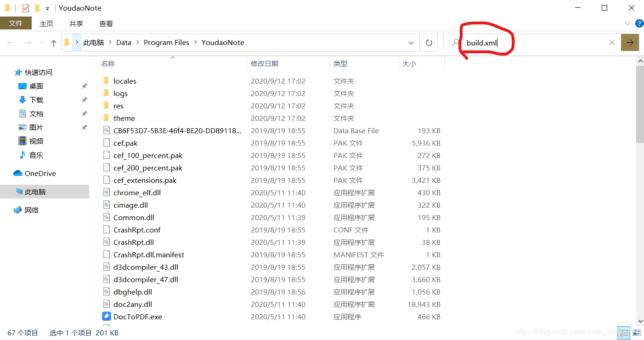Viewport: 644px width, 340px height.
Task: Switch to details view icon in status bar
Action: (623, 332)
